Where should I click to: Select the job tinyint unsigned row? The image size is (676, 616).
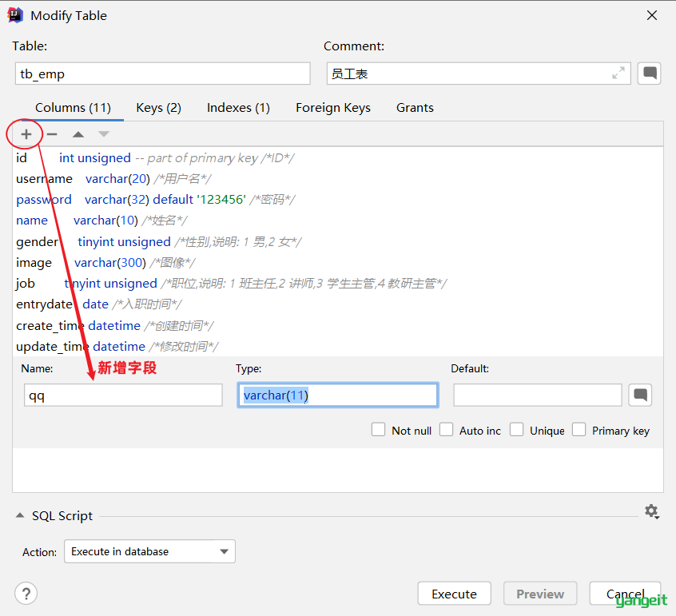(x=337, y=283)
